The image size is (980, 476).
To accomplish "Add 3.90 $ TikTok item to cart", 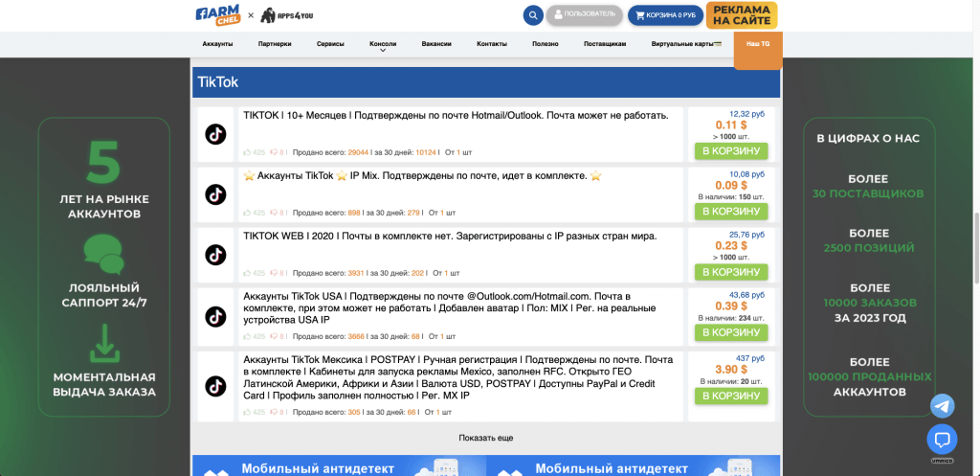I will 730,396.
